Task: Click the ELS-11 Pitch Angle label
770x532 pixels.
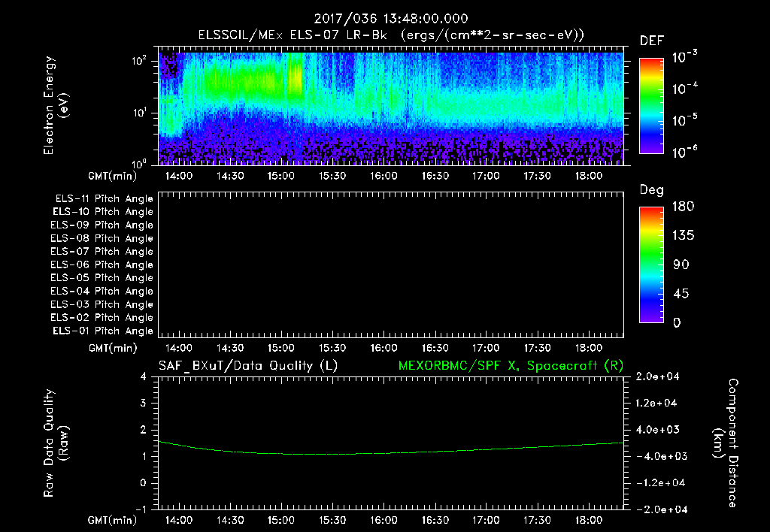Action: click(104, 199)
